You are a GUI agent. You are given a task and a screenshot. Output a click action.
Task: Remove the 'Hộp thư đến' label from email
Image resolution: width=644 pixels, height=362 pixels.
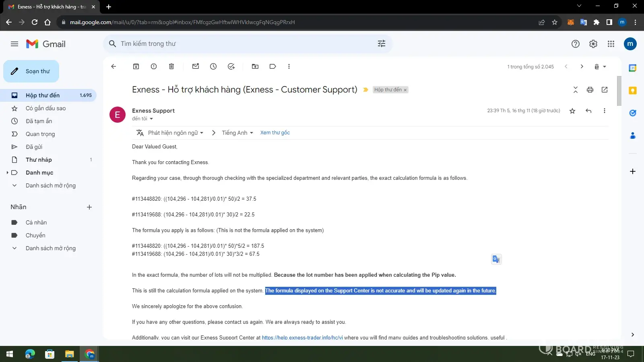[405, 90]
